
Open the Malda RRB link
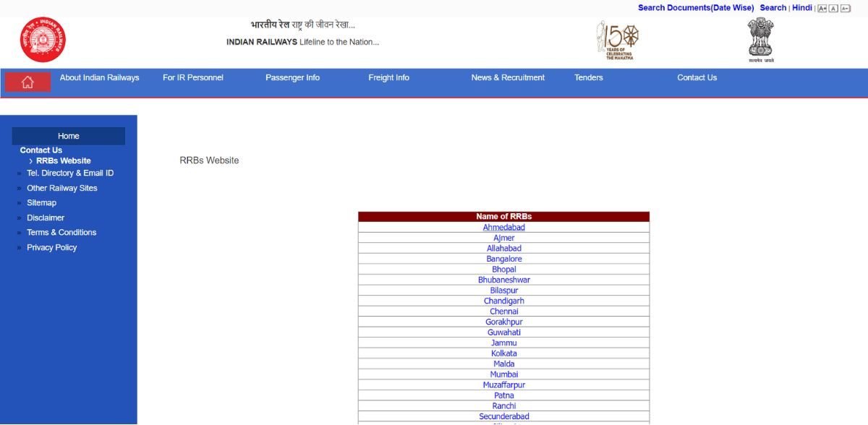click(504, 364)
